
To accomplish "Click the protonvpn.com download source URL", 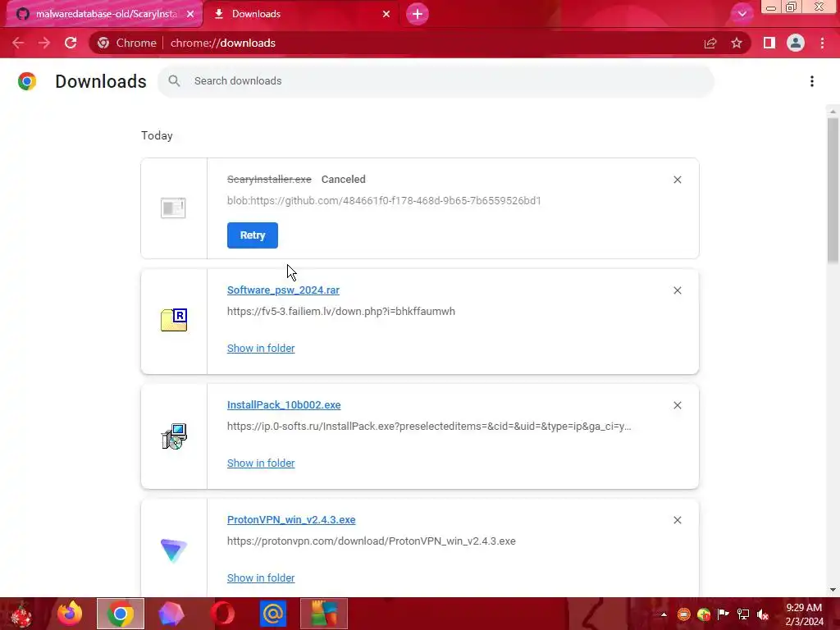I will tap(372, 541).
